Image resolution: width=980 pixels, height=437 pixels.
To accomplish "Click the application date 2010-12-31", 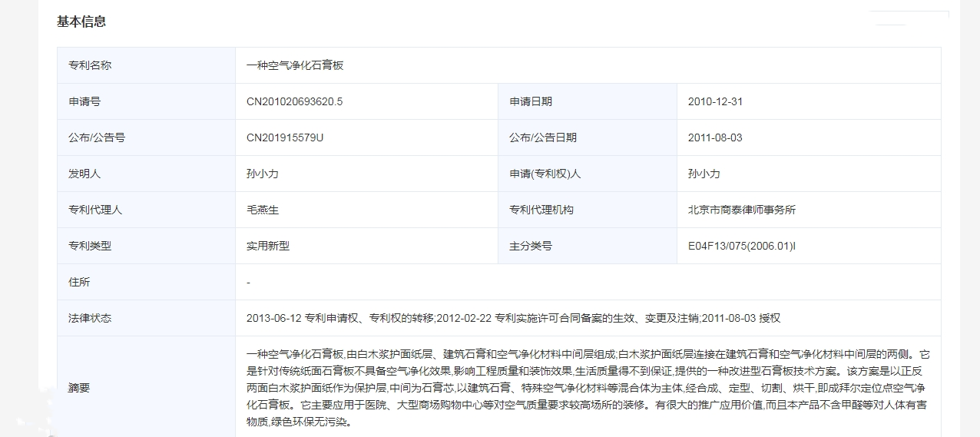I will [715, 101].
